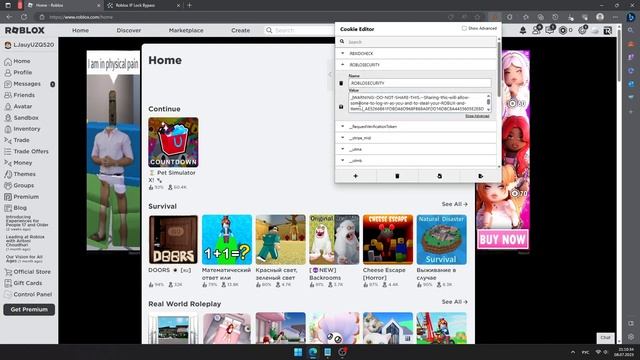Add a new cookie with plus button
Image resolution: width=640 pixels, height=360 pixels.
356,176
